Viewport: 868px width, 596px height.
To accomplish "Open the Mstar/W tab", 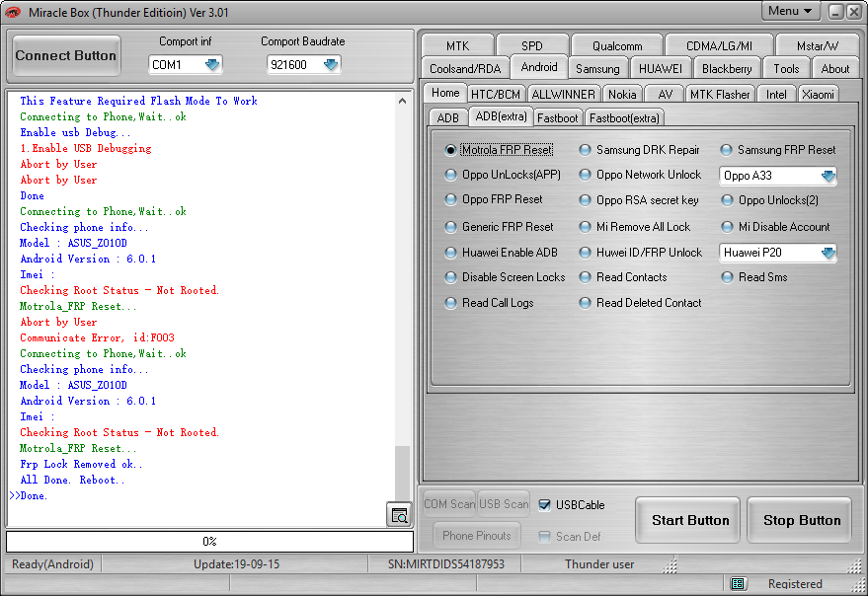I will (817, 45).
